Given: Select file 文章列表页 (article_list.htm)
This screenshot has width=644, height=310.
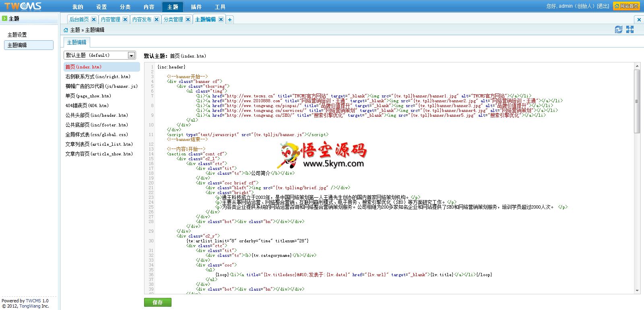Looking at the screenshot, I should [102, 144].
